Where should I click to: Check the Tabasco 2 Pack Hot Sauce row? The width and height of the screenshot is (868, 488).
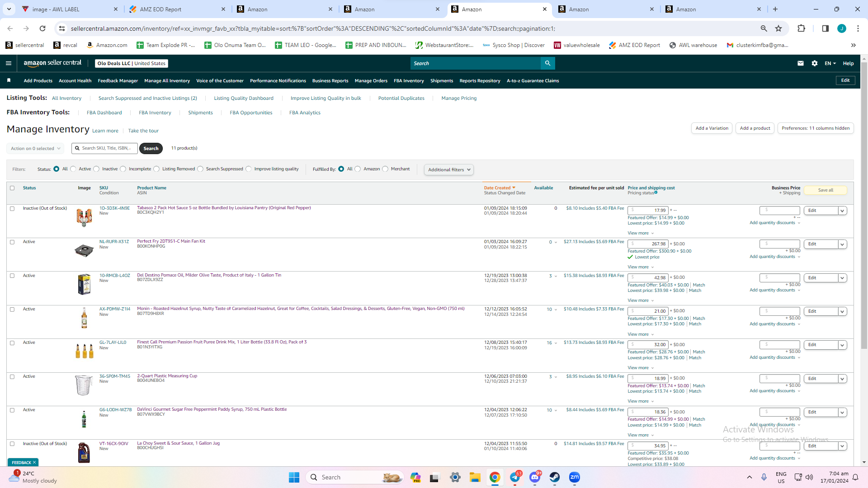(12, 209)
